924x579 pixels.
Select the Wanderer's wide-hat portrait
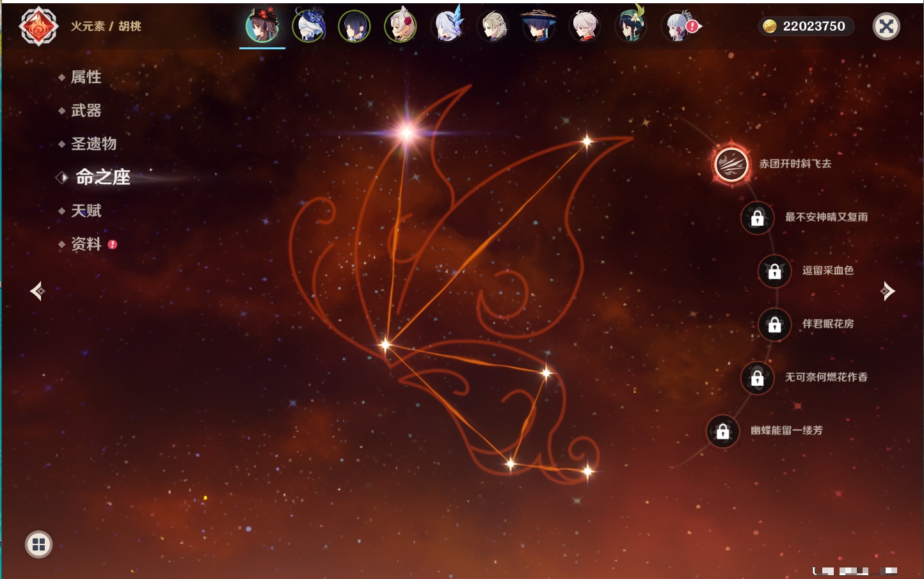(x=539, y=26)
